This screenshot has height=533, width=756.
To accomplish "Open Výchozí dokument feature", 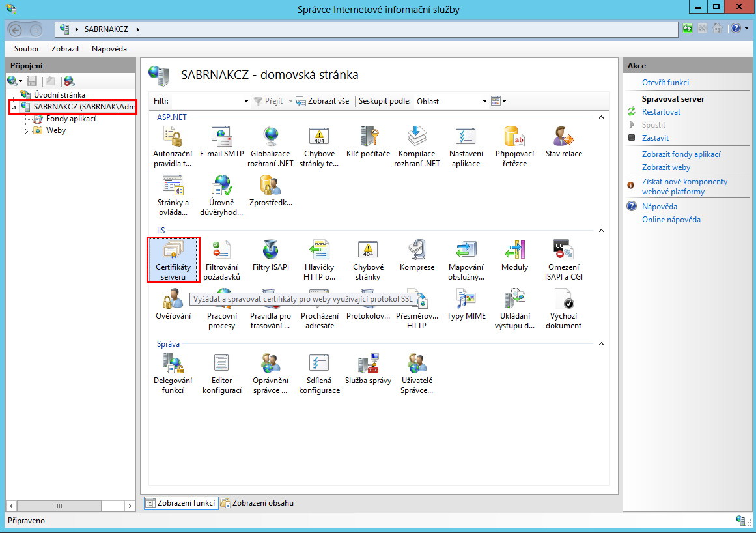I will (x=563, y=309).
